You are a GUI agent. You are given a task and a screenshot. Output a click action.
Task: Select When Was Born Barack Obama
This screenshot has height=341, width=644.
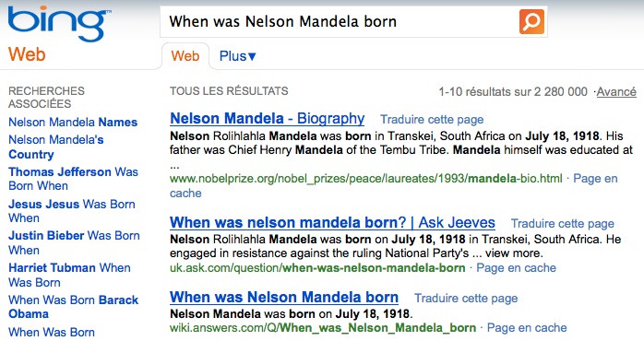coord(73,307)
